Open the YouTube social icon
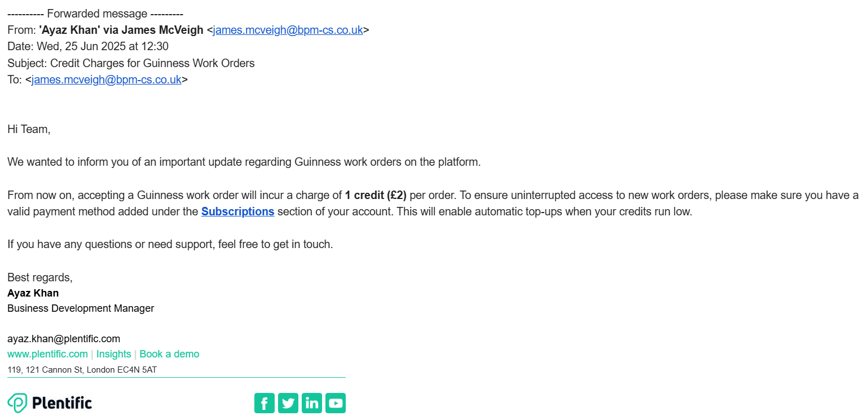This screenshot has width=868, height=420. (336, 403)
